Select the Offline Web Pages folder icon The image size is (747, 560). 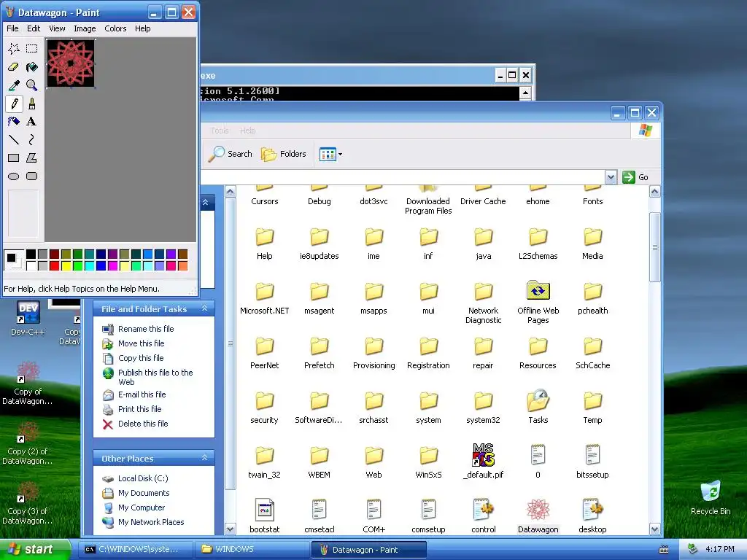click(x=538, y=292)
